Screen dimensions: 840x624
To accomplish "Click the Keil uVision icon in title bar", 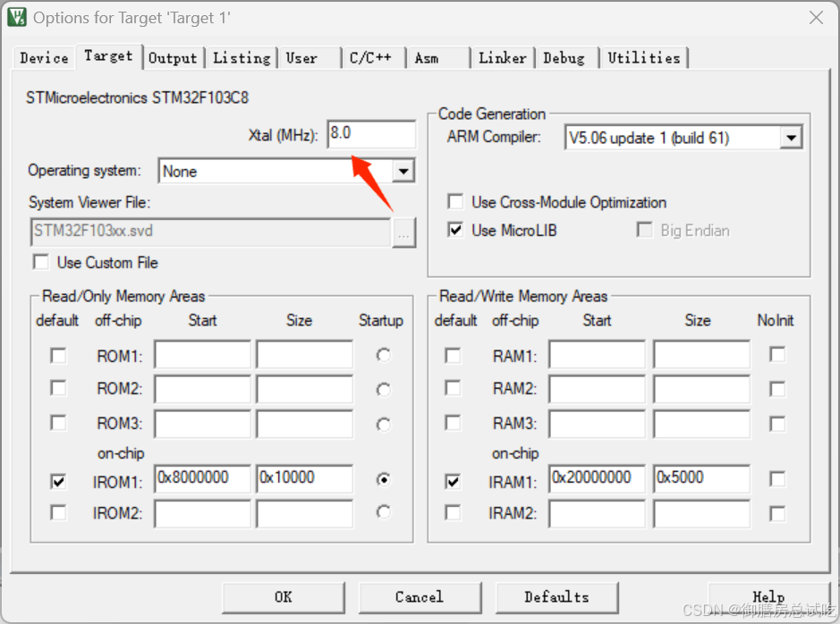I will point(17,18).
